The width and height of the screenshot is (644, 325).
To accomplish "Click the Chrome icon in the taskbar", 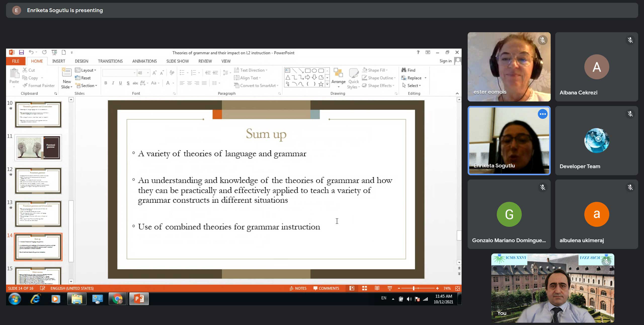I will point(117,299).
